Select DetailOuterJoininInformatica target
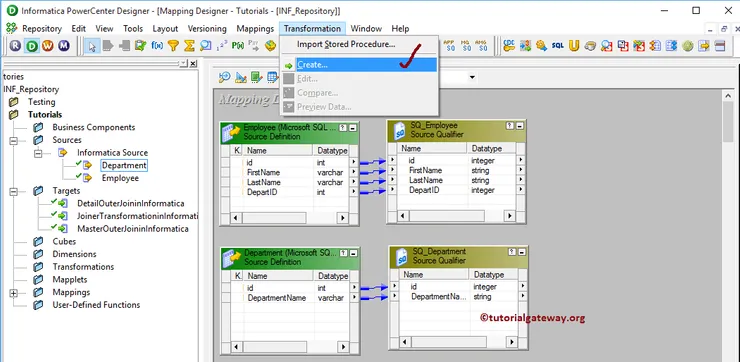Image resolution: width=740 pixels, height=362 pixels. pos(131,204)
